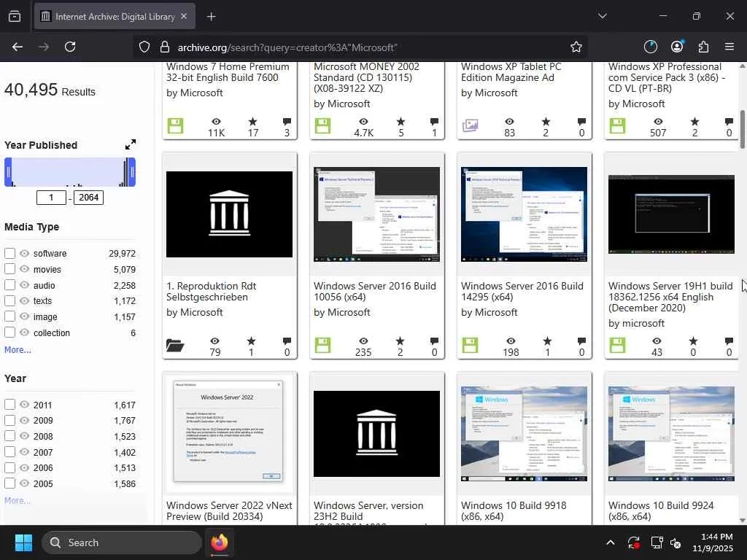This screenshot has height=560, width=747.
Task: Click software icon on Microsoft MONEY 2002 card
Action: tap(322, 125)
